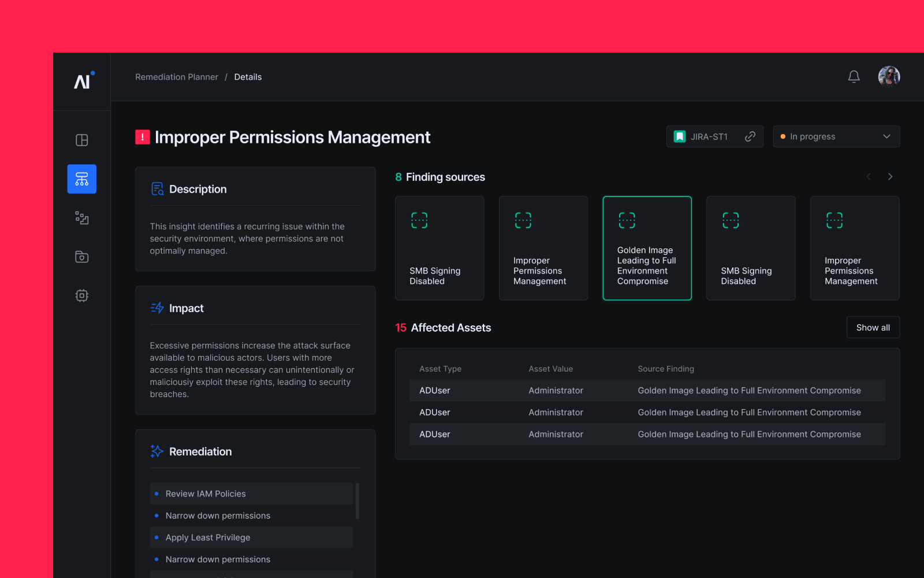Screen dimensions: 924x578
Task: Click the Source Finding column header
Action: pos(666,369)
